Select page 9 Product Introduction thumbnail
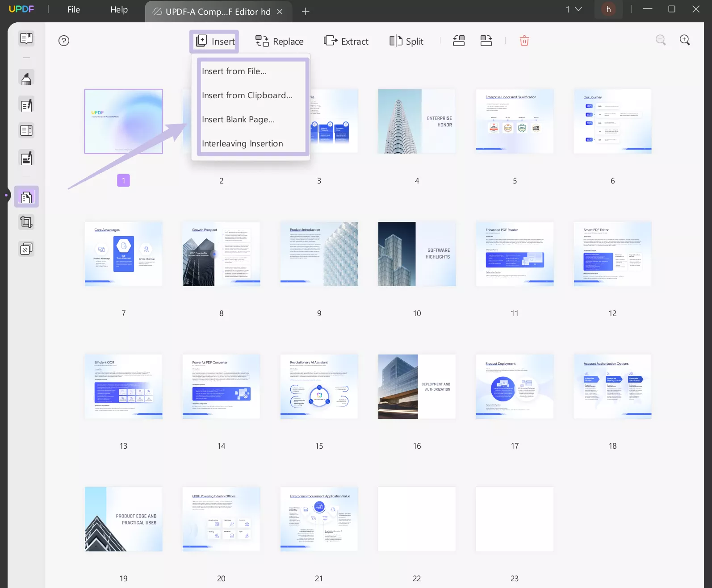Viewport: 712px width, 588px height. click(319, 254)
